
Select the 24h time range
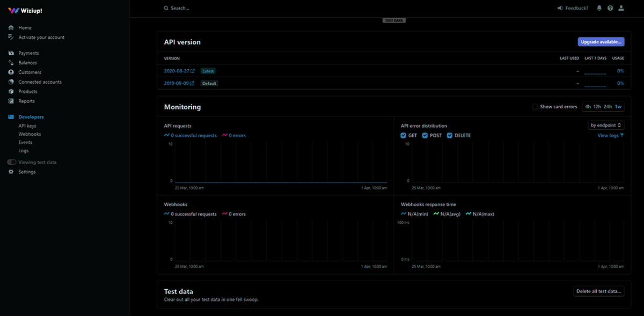pyautogui.click(x=608, y=107)
